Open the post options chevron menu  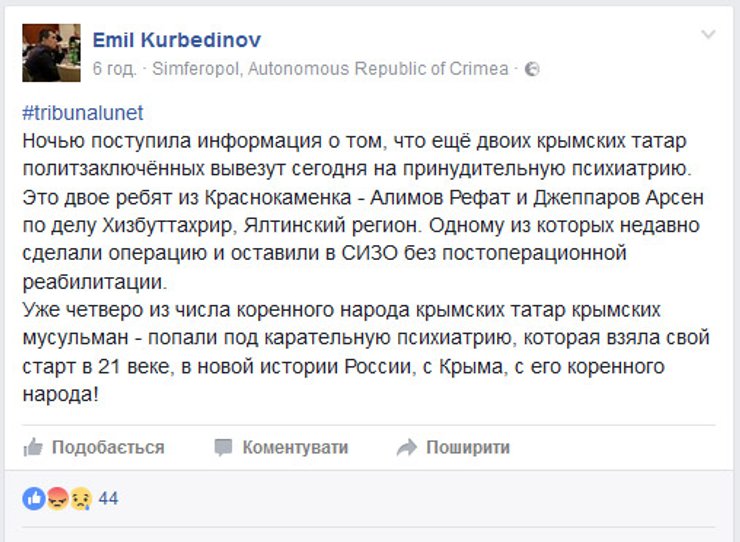click(708, 35)
